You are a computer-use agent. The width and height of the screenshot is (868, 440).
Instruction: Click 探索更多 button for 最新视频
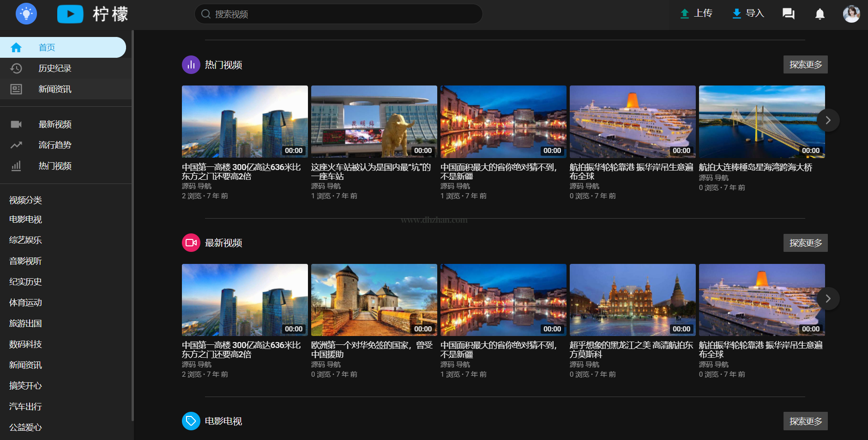(805, 243)
